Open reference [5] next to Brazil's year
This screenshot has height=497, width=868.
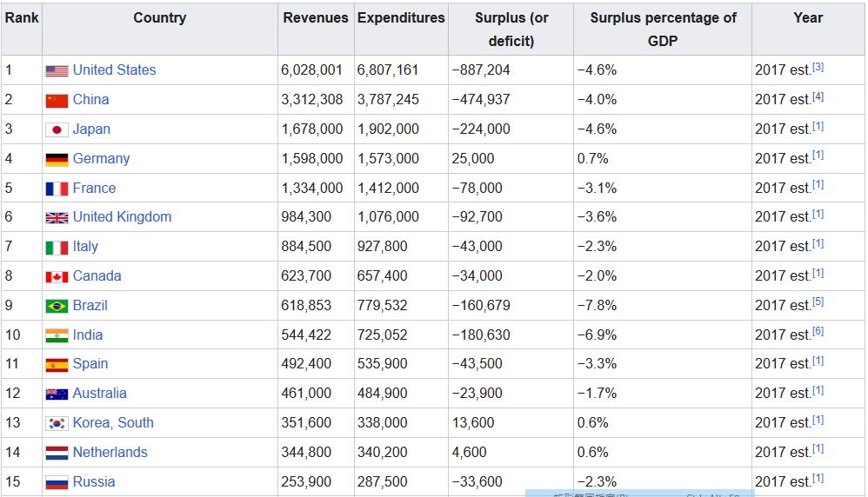point(818,302)
